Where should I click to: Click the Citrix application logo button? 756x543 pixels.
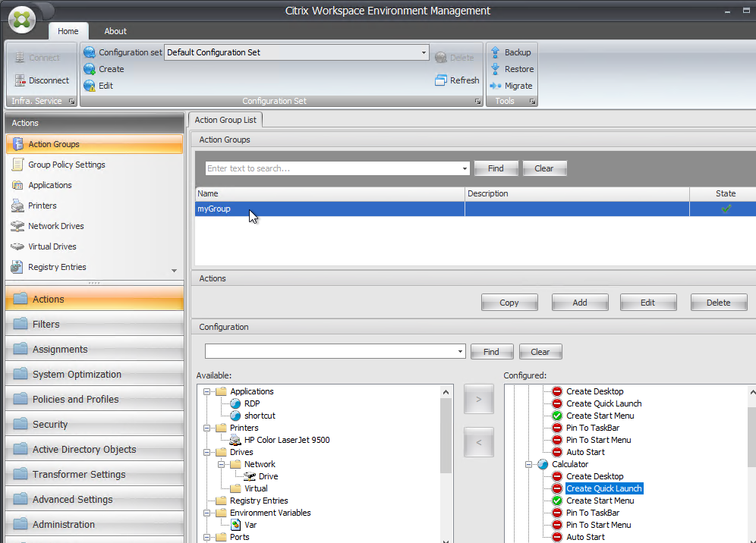tap(22, 20)
